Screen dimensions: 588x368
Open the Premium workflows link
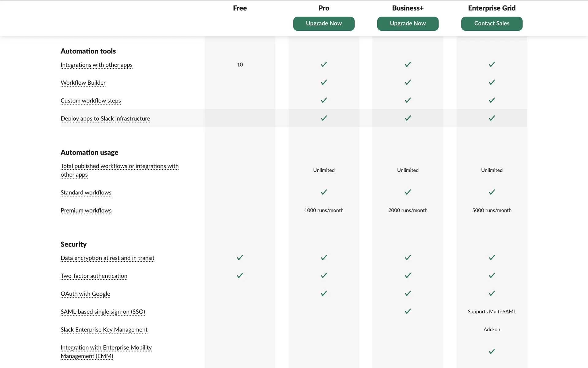click(x=86, y=211)
